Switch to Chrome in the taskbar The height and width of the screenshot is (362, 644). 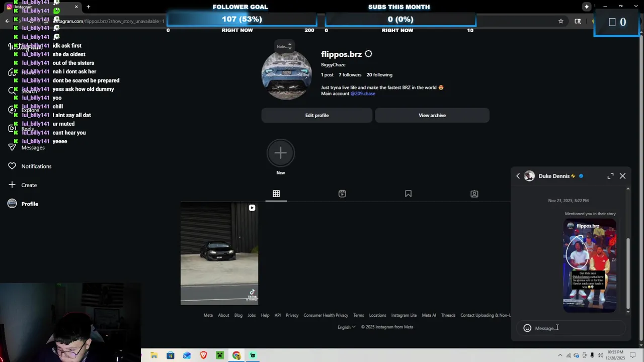coord(236,355)
